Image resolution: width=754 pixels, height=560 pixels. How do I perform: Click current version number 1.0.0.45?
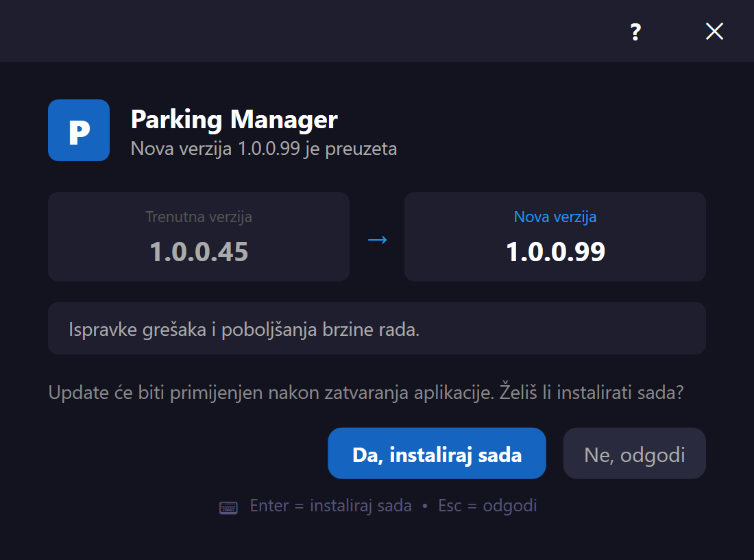(x=199, y=252)
